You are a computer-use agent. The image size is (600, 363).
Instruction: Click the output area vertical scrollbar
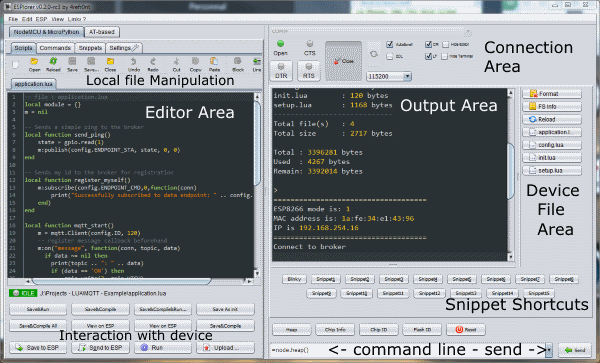[510, 171]
